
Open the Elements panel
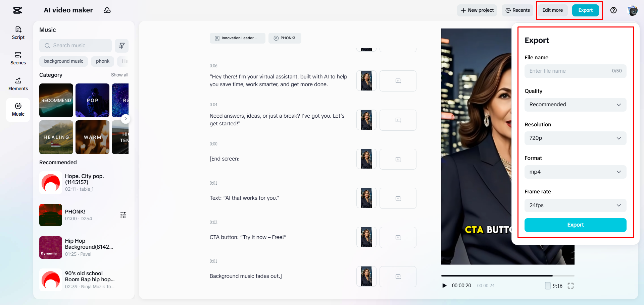point(18,84)
